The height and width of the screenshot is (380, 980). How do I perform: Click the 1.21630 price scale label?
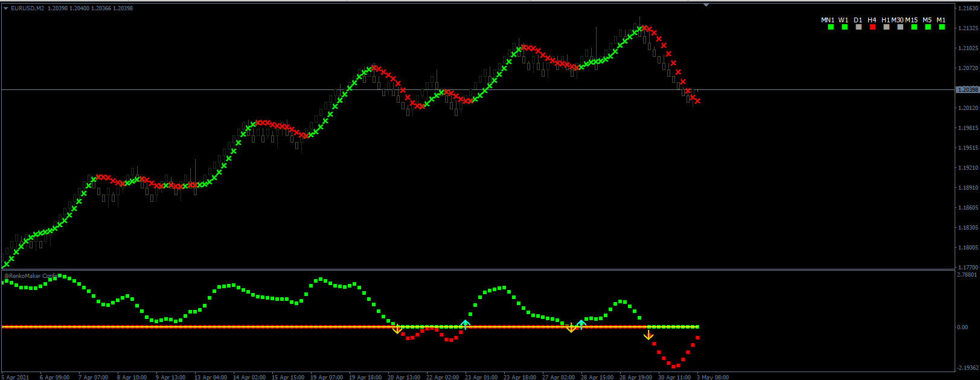point(968,8)
